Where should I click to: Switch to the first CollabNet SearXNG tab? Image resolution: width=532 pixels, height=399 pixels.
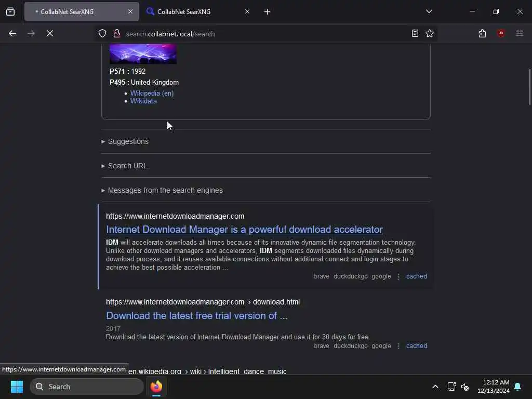click(82, 11)
